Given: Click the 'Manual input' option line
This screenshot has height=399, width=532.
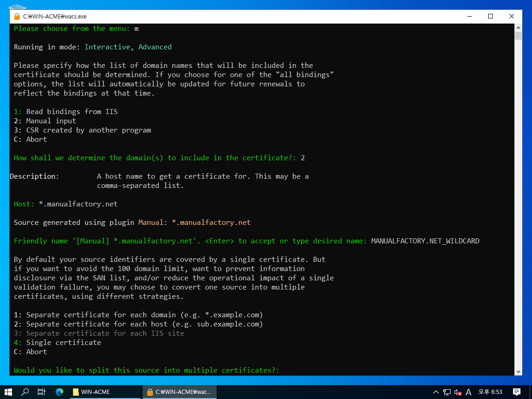Looking at the screenshot, I should pyautogui.click(x=45, y=121).
